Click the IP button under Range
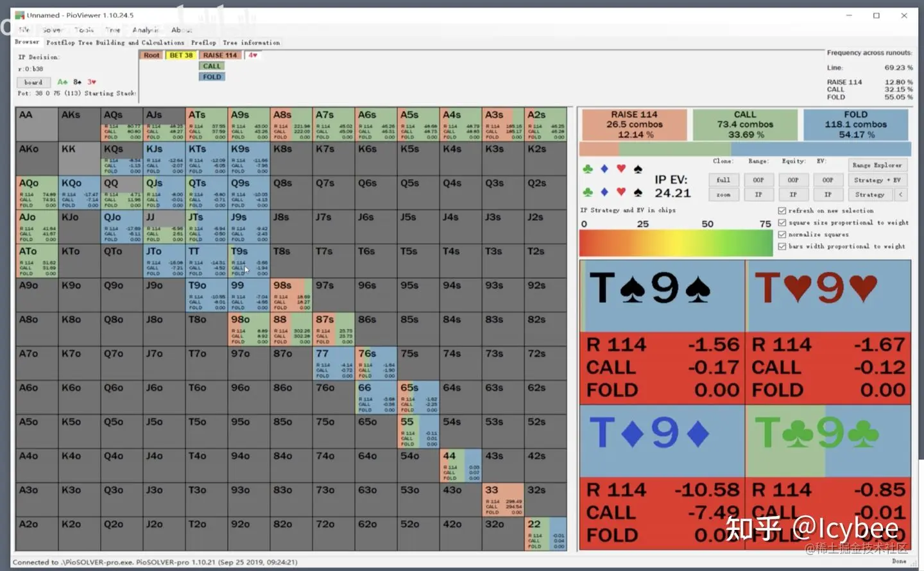Image resolution: width=924 pixels, height=571 pixels. [x=758, y=194]
